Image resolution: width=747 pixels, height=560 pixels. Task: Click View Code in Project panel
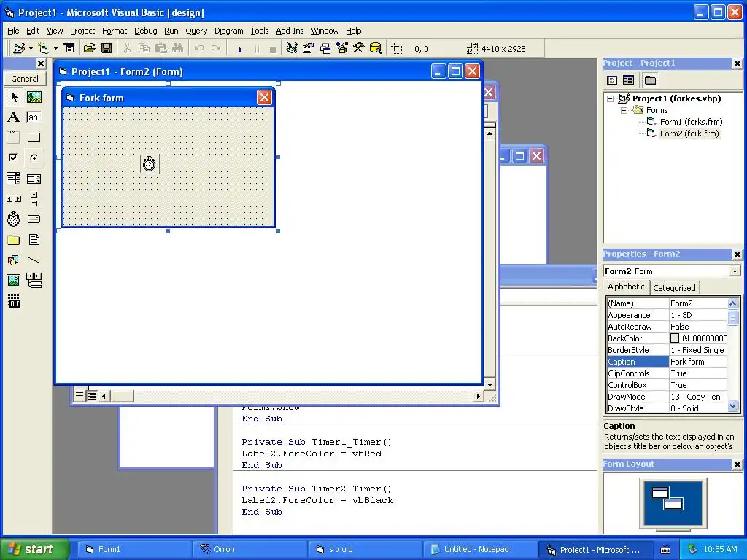click(x=612, y=80)
